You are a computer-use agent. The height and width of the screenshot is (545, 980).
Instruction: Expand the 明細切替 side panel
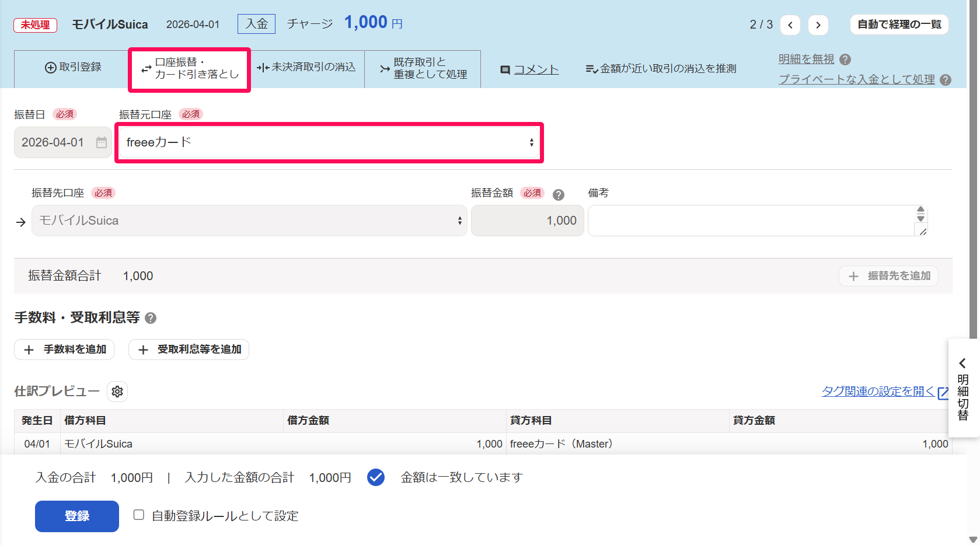coord(963,389)
